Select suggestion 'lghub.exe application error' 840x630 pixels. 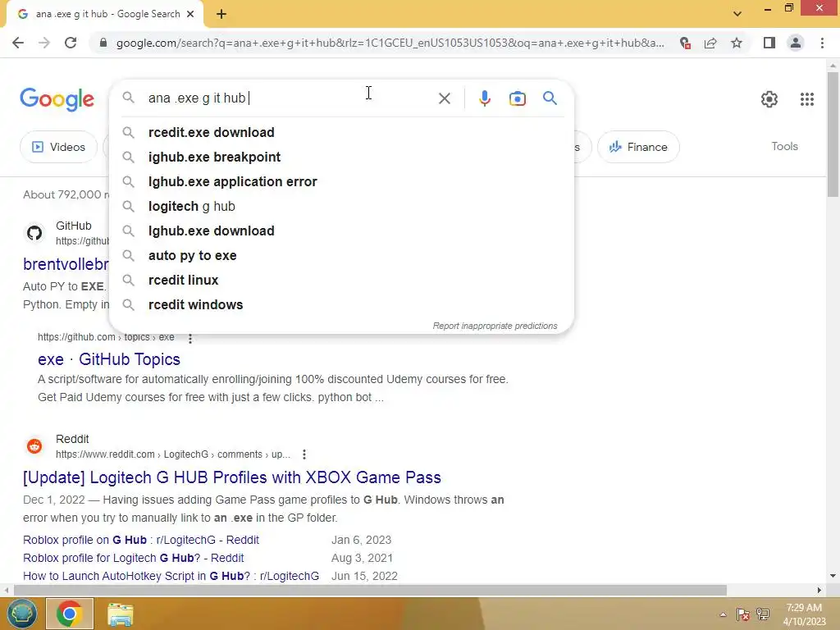tap(341, 181)
